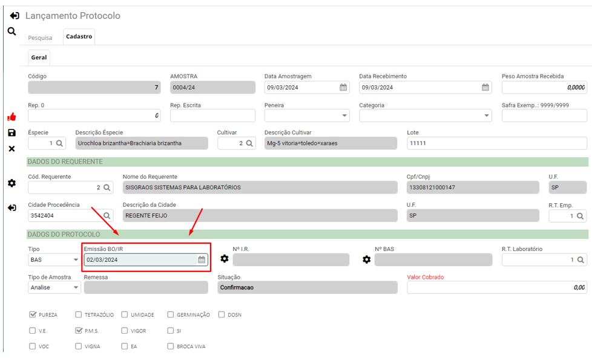
Task: Click the gear icon beside Nº BAS
Action: (x=366, y=259)
